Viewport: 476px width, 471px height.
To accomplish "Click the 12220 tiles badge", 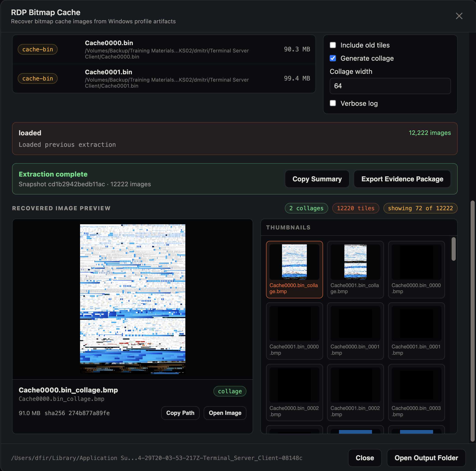I will (x=356, y=208).
